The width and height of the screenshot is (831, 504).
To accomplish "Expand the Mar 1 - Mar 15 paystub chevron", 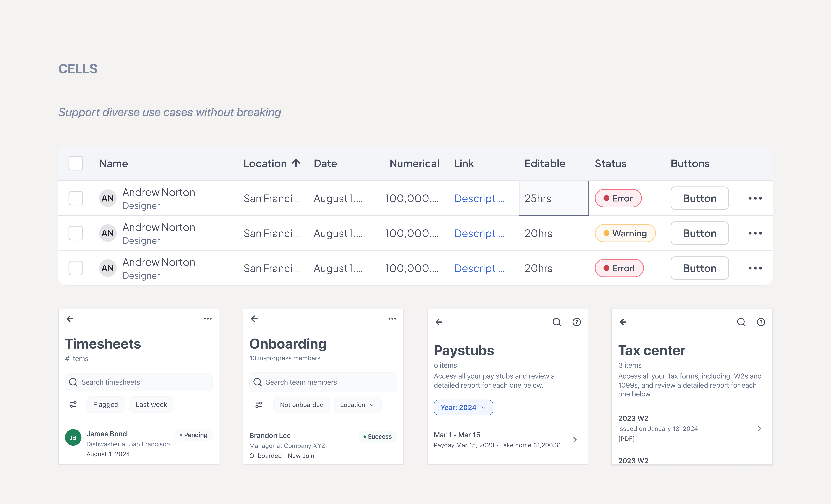I will (575, 440).
